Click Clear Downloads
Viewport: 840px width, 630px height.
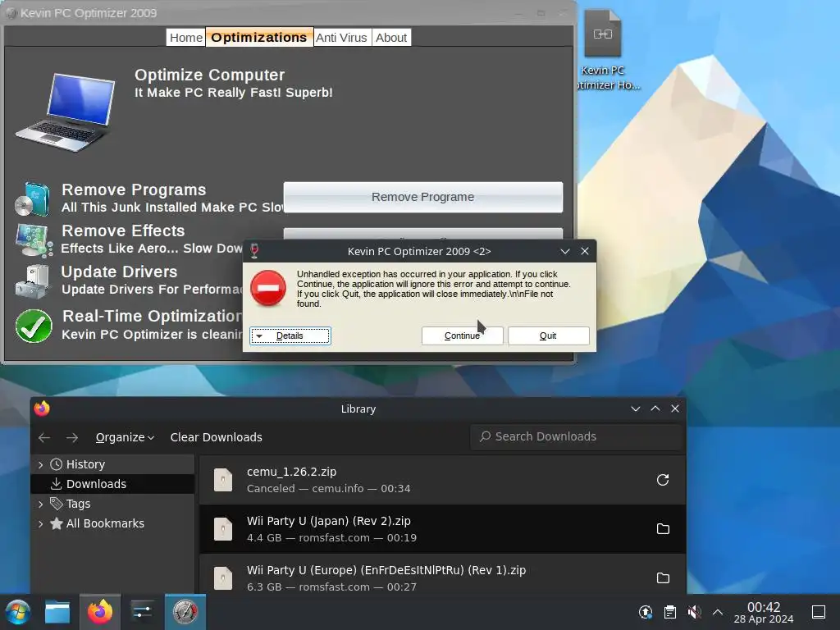(217, 438)
